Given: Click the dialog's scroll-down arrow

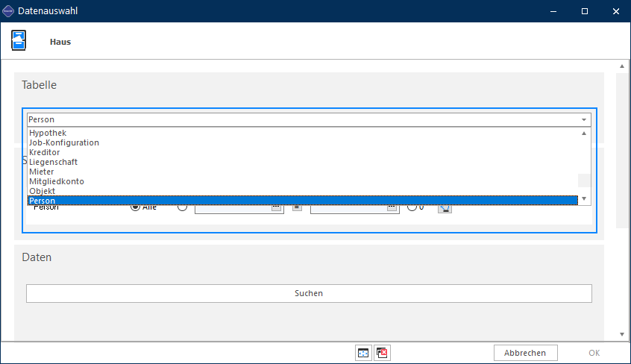Looking at the screenshot, I should coord(622,334).
